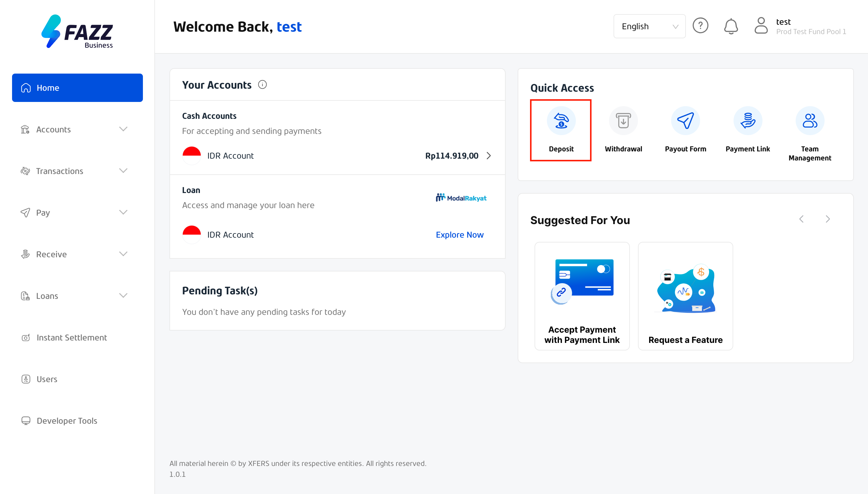Image resolution: width=868 pixels, height=494 pixels.
Task: Click the version 1.0.1 footer text
Action: pos(177,474)
